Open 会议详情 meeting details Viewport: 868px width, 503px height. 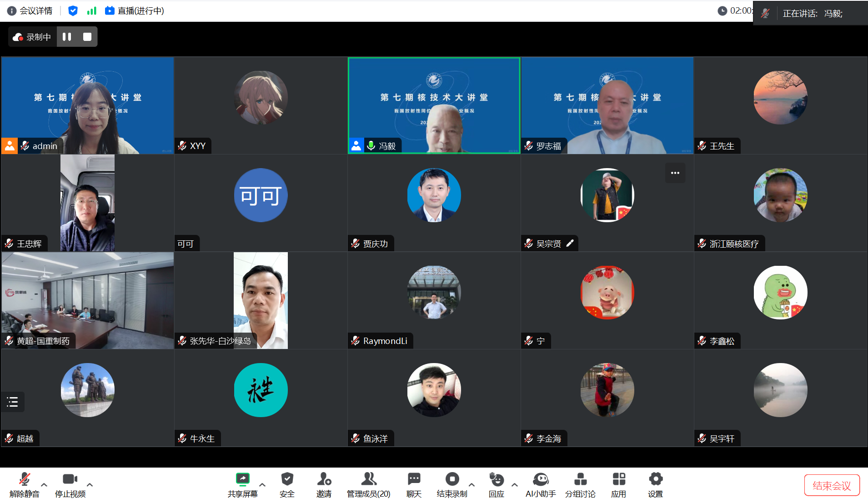[x=30, y=10]
